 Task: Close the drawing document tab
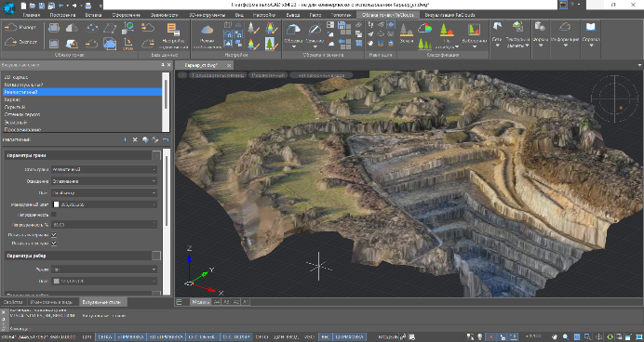[229, 65]
